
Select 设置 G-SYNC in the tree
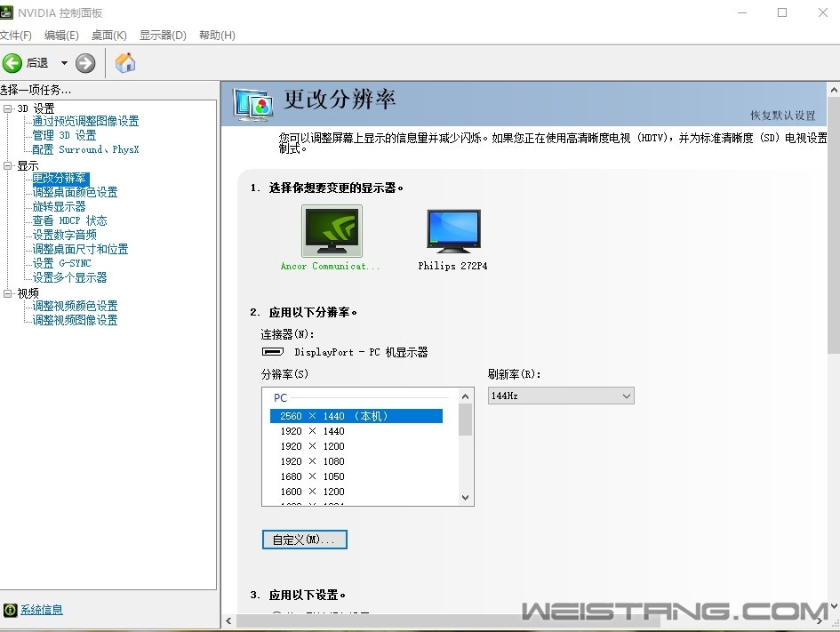[61, 263]
